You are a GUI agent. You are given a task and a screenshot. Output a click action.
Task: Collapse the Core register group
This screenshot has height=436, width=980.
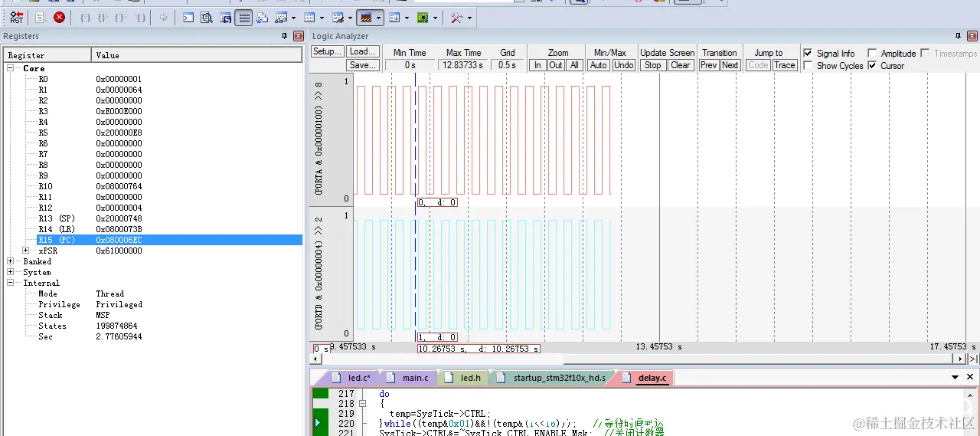pos(11,68)
